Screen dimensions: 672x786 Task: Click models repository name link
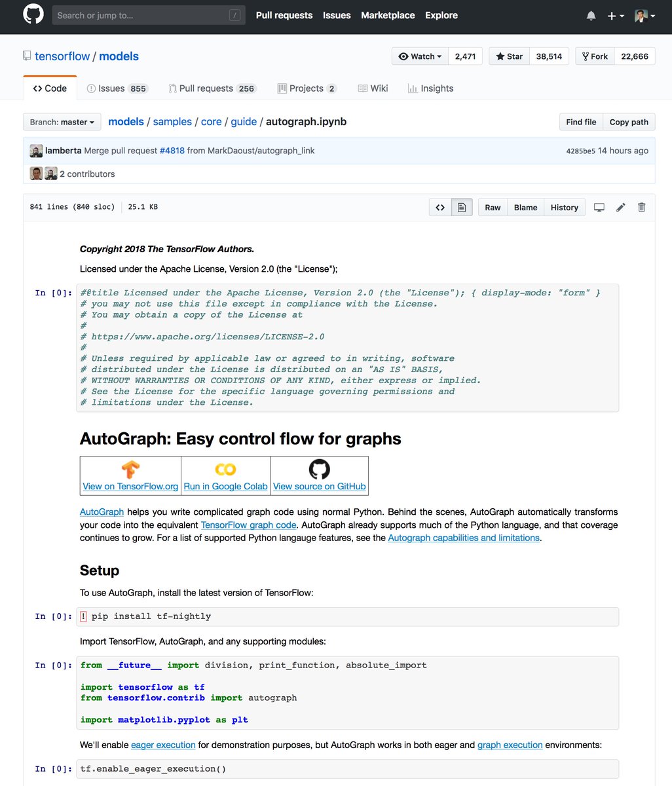pyautogui.click(x=119, y=56)
